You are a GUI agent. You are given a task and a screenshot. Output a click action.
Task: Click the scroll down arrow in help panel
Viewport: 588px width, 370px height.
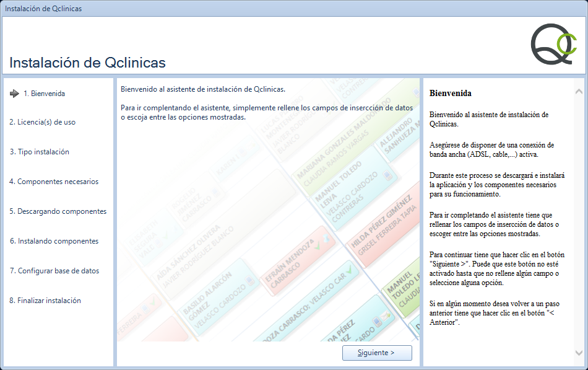579,353
